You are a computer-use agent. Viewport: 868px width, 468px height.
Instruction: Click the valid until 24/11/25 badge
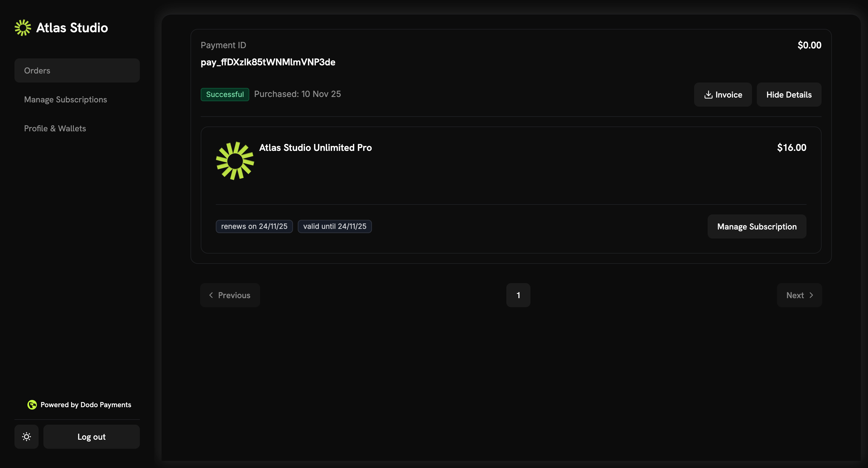(335, 226)
